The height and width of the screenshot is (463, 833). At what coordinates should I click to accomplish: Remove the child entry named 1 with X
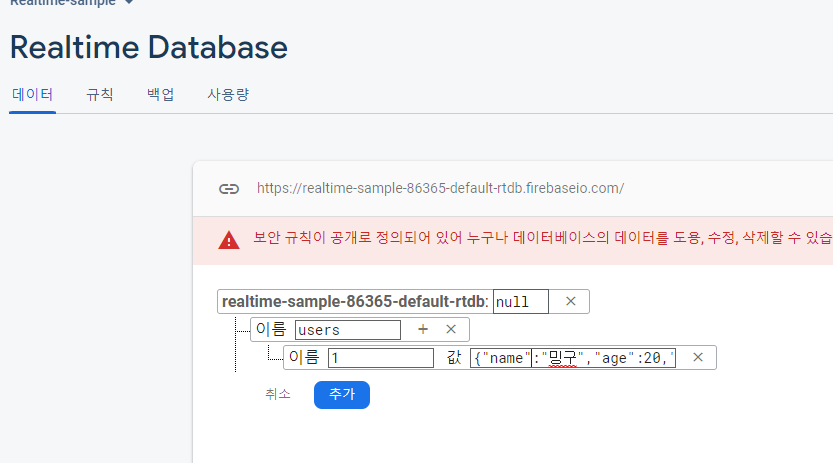(698, 357)
